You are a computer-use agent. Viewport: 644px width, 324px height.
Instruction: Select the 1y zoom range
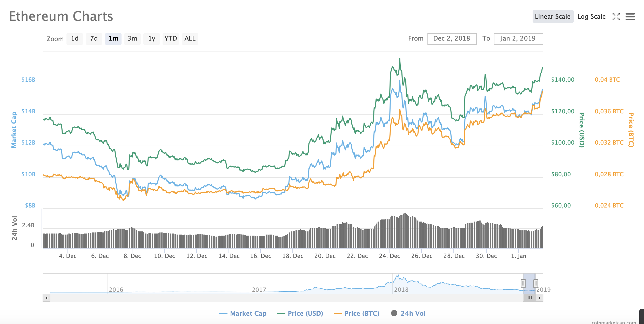click(152, 39)
